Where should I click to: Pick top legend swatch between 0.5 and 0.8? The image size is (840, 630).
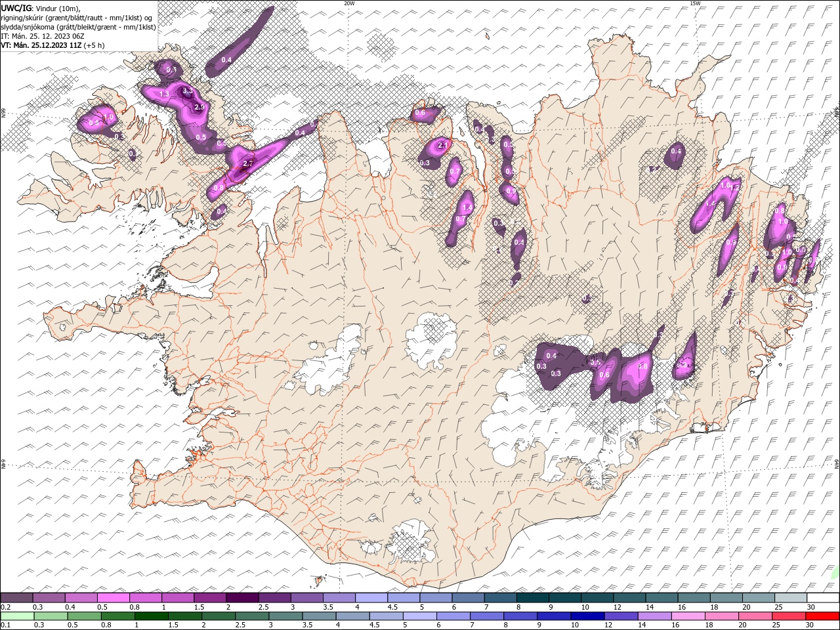[x=113, y=598]
